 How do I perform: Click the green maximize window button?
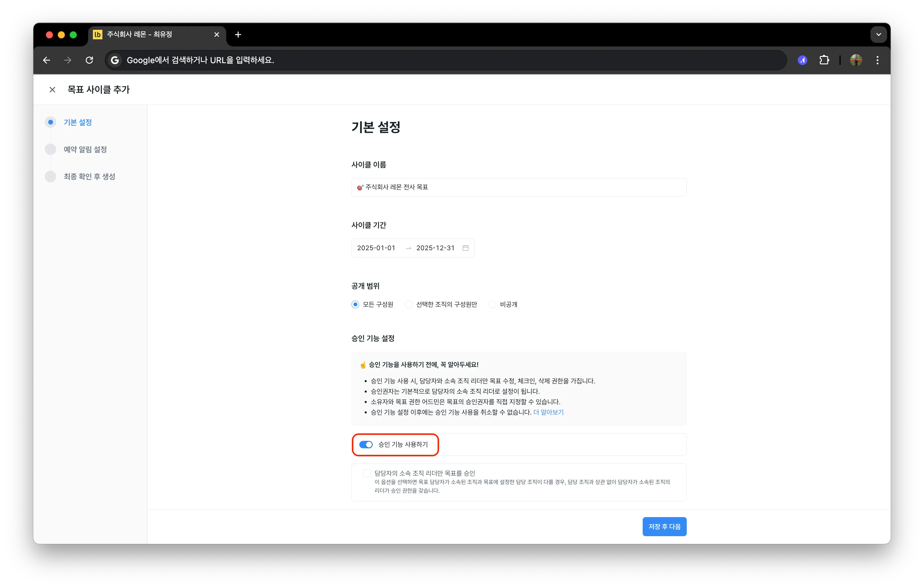tap(73, 35)
